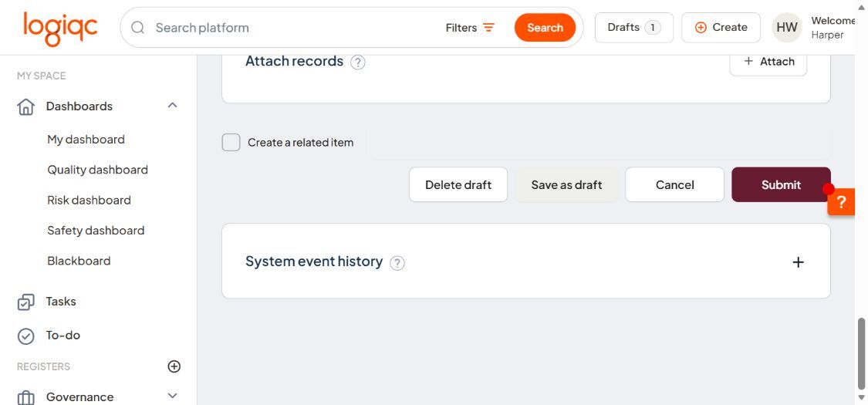The width and height of the screenshot is (868, 405).
Task: Expand System event history with plus
Action: pyautogui.click(x=798, y=262)
